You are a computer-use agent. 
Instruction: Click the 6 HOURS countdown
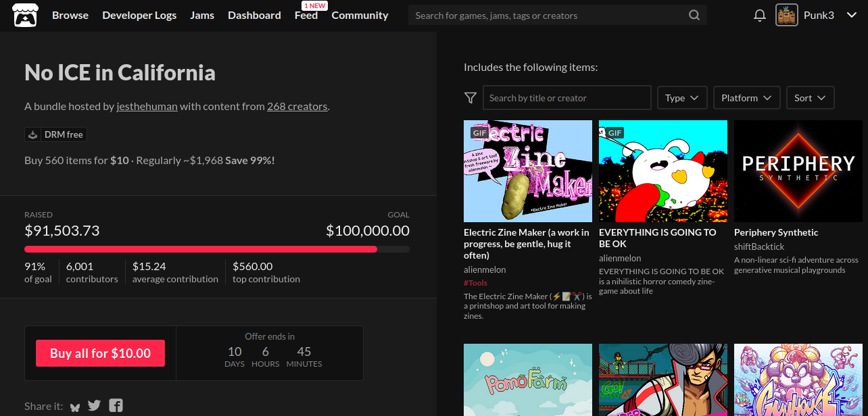[265, 357]
